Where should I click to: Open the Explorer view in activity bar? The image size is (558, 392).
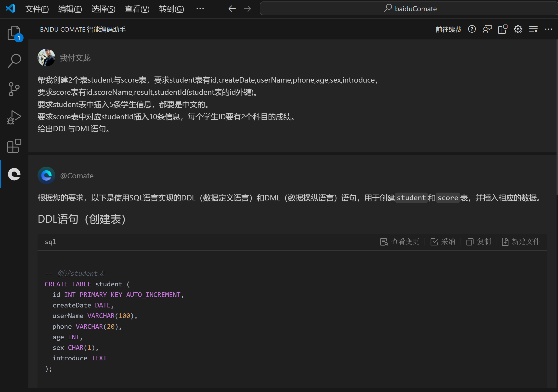point(14,33)
